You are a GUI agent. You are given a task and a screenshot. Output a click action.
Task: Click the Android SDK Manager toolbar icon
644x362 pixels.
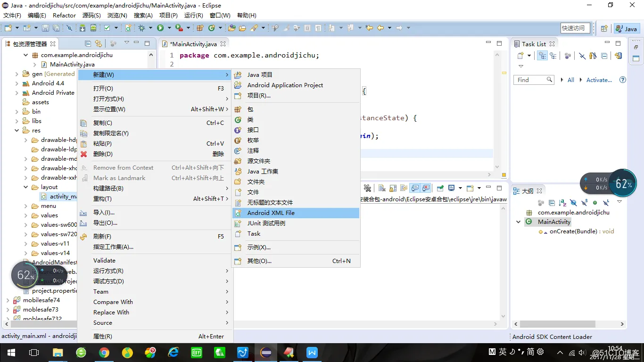click(x=83, y=28)
